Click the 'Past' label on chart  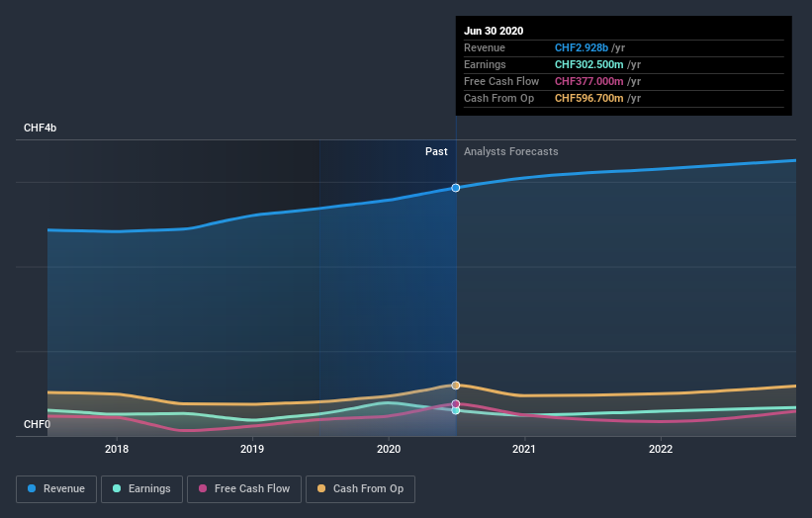pos(436,151)
